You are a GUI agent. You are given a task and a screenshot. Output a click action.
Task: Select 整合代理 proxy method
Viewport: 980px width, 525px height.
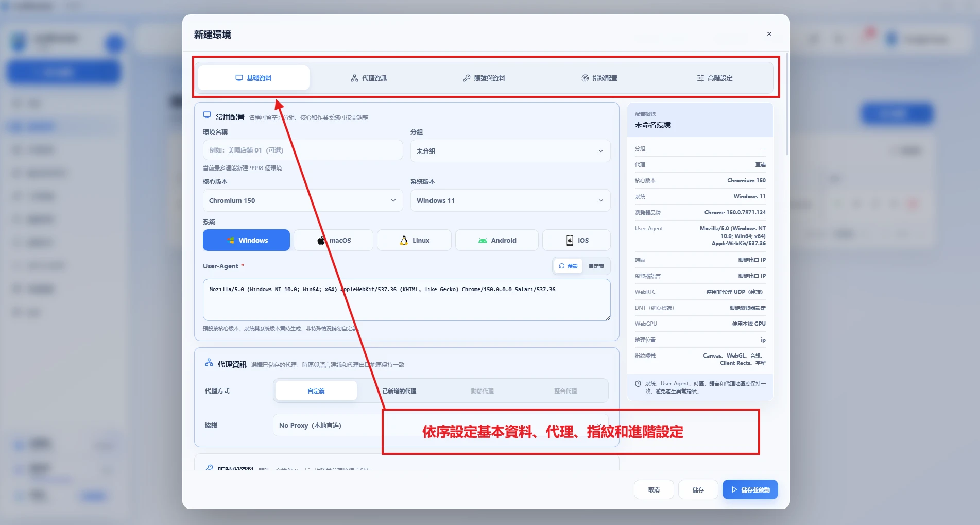(x=565, y=391)
